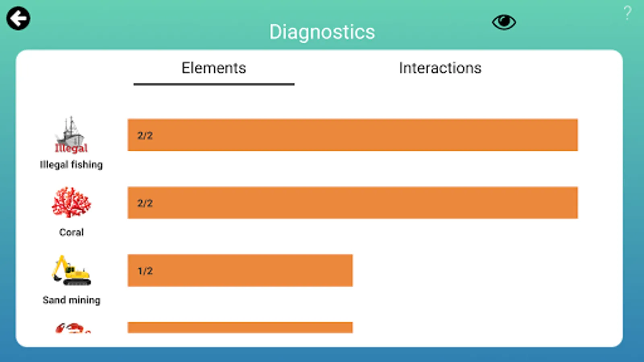644x362 pixels.
Task: Toggle the eye visibility icon
Action: coord(504,22)
